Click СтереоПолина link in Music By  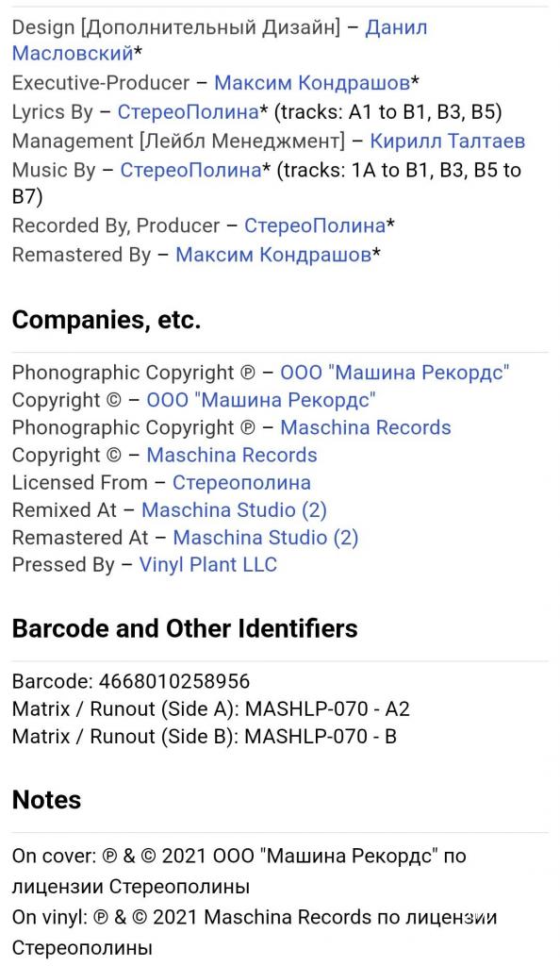tap(190, 170)
